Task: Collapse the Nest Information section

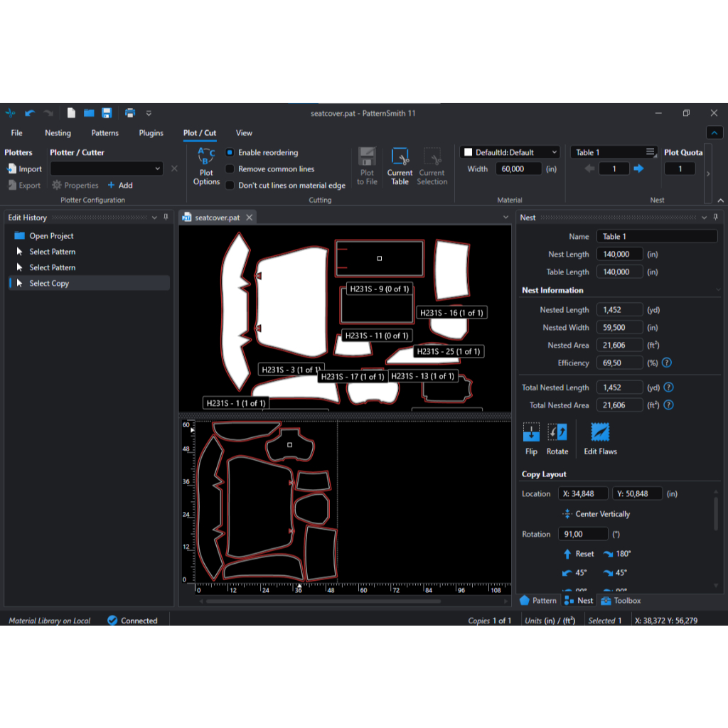Action: point(718,290)
